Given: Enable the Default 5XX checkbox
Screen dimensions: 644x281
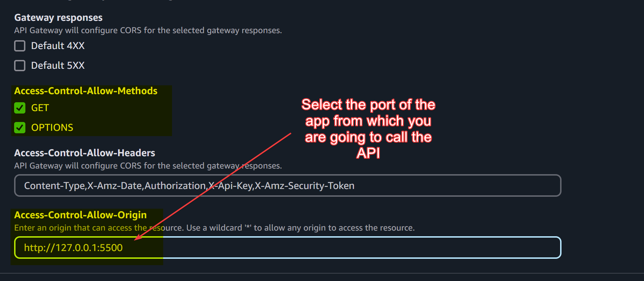Looking at the screenshot, I should coord(20,66).
